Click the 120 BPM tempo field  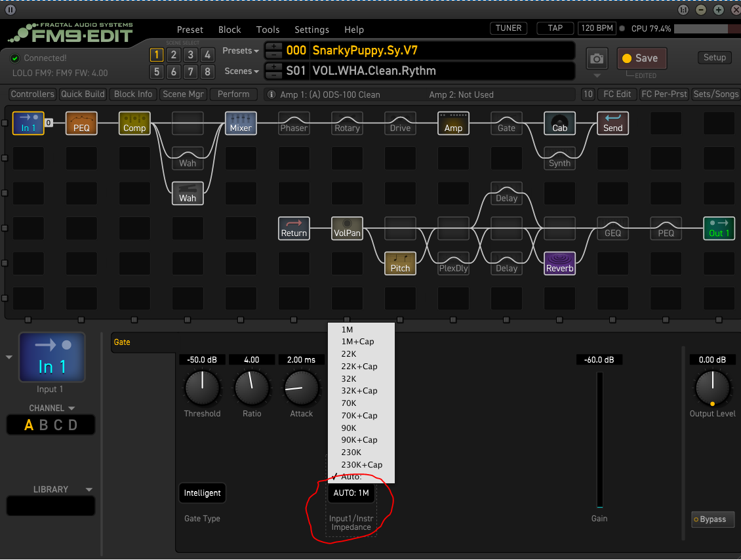coord(597,28)
